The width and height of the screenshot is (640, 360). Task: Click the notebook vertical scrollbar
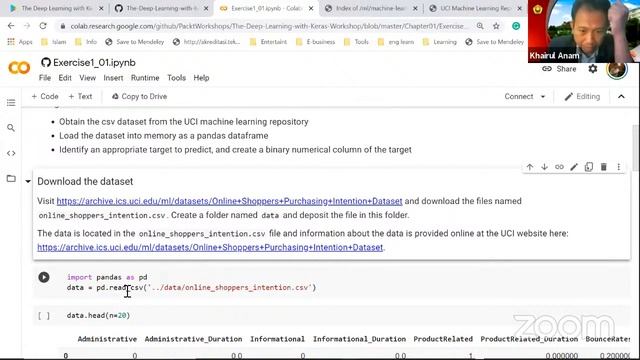pyautogui.click(x=636, y=148)
